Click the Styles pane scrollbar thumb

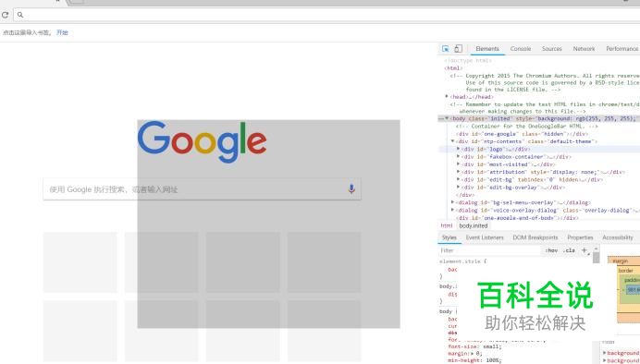tap(596, 258)
